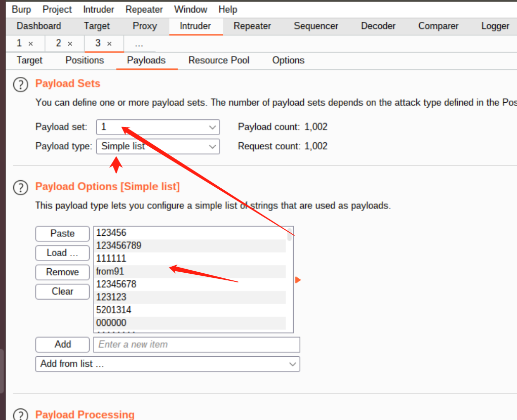Switch to the Dashboard tab
The image size is (517, 420).
[x=39, y=26]
